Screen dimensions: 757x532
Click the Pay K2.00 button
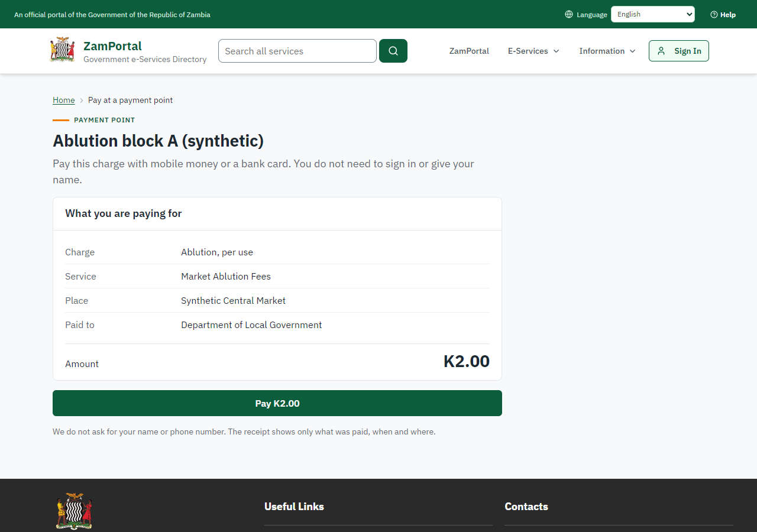(x=277, y=403)
